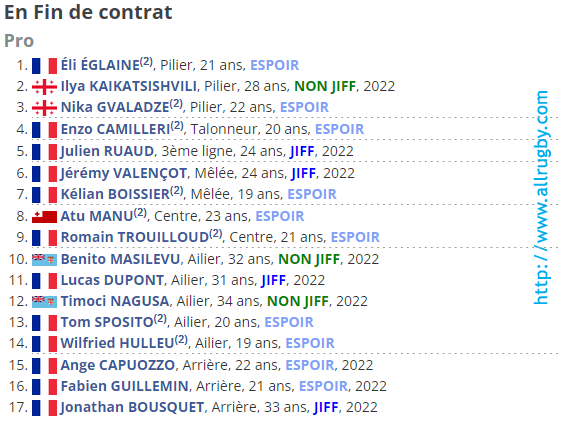The height and width of the screenshot is (423, 562).
Task: Open Ilya KAIKATSISHVILI's player page
Action: (x=129, y=86)
